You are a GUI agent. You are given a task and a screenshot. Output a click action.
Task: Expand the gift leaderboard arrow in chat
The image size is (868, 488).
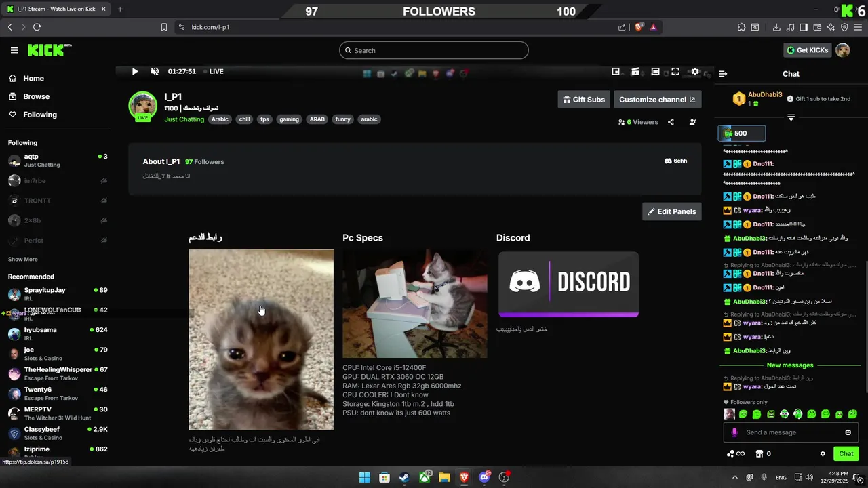791,117
